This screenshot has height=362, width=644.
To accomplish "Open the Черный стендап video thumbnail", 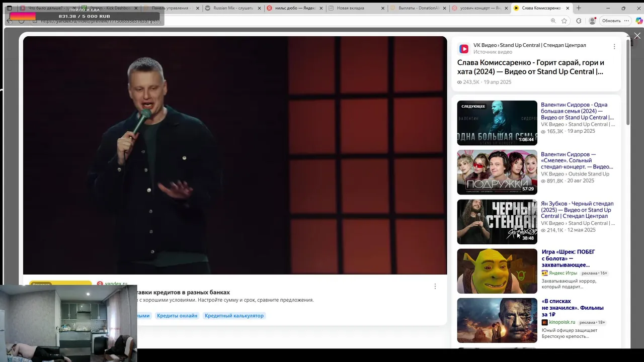I will (x=497, y=222).
